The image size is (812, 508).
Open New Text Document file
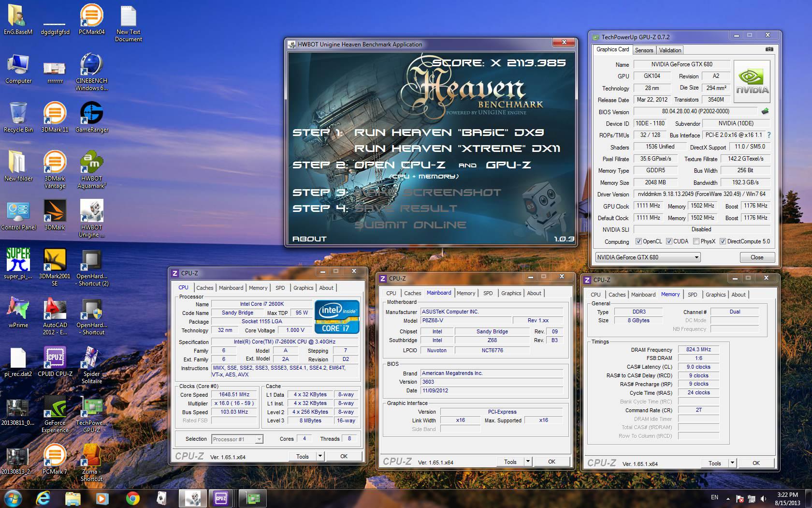click(x=128, y=23)
